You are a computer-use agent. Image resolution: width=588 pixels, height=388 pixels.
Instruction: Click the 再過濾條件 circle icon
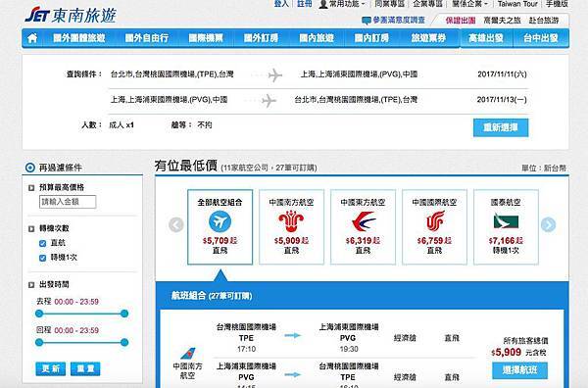(x=30, y=168)
